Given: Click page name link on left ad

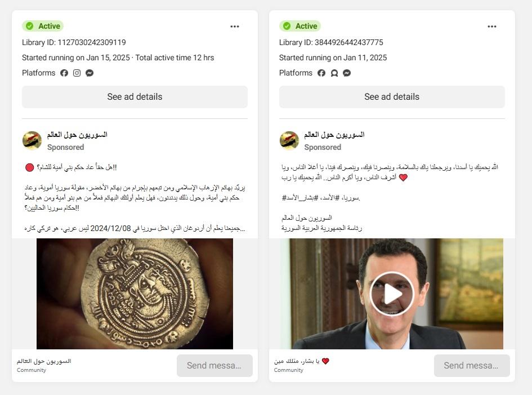Looking at the screenshot, I should point(77,135).
